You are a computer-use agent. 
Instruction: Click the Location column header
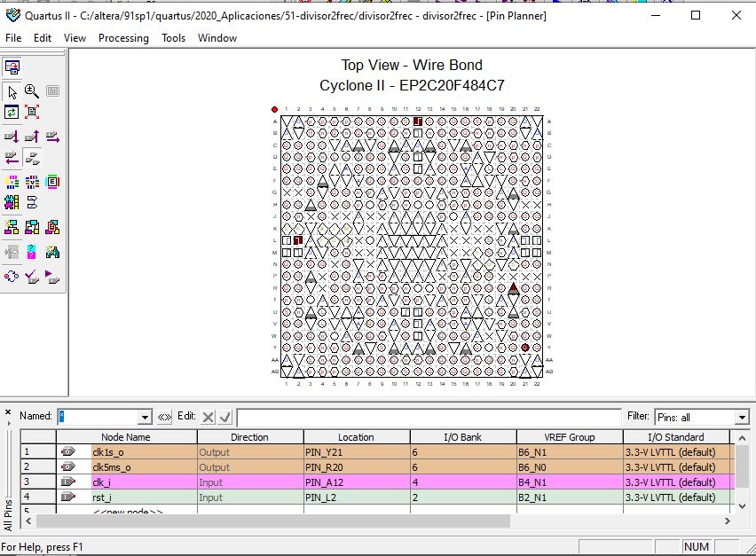pos(356,437)
